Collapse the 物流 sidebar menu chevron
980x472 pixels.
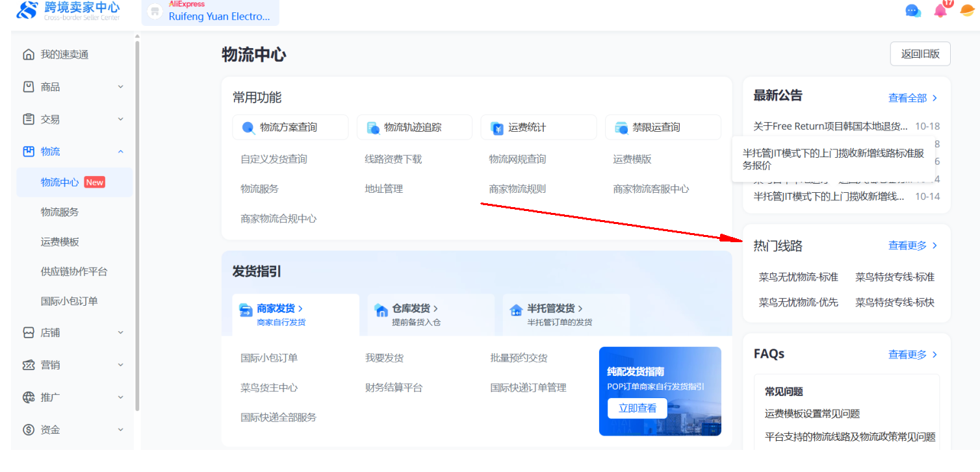pos(121,151)
